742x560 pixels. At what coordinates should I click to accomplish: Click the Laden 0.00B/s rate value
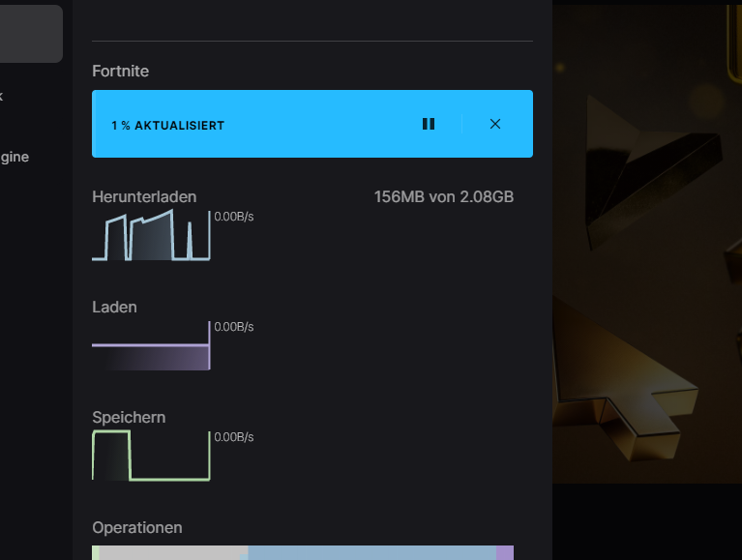pos(234,327)
